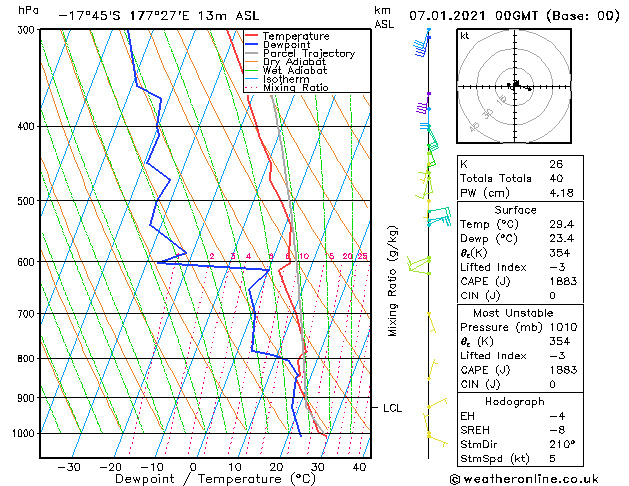The image size is (629, 486).
Task: Click the StmSpd (kt) value 5
Action: [553, 459]
